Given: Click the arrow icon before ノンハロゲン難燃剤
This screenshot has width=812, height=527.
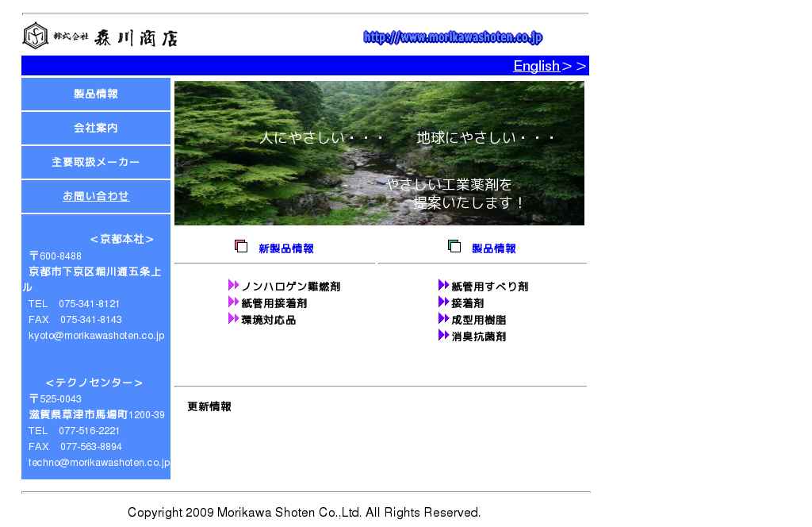Looking at the screenshot, I should click(x=233, y=286).
